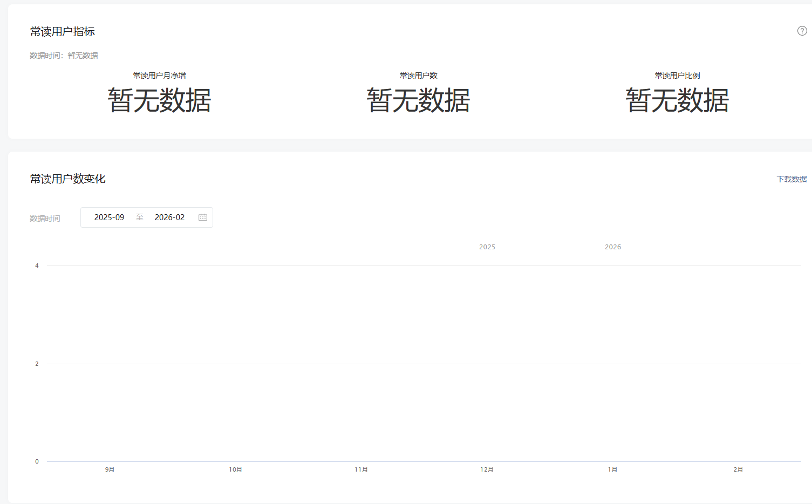Click the 常读用户比例 metric value

click(x=677, y=101)
